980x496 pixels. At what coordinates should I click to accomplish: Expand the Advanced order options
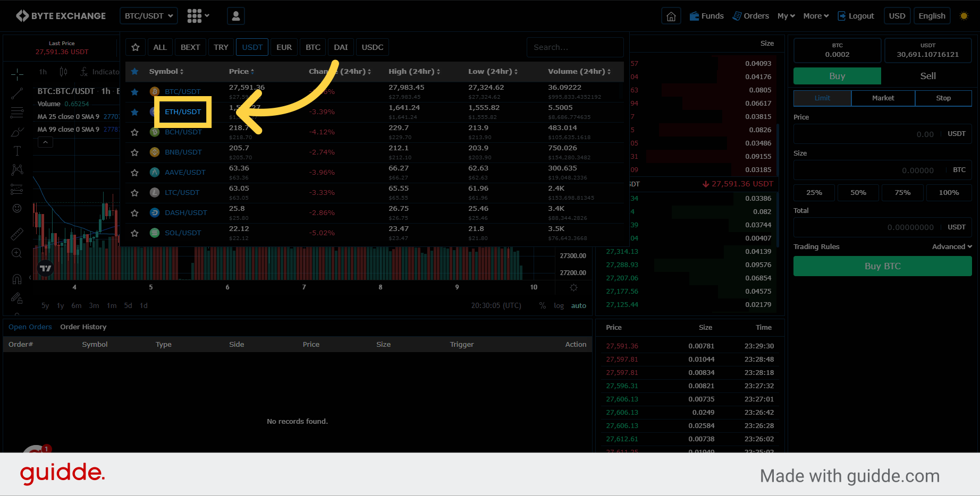pos(952,247)
